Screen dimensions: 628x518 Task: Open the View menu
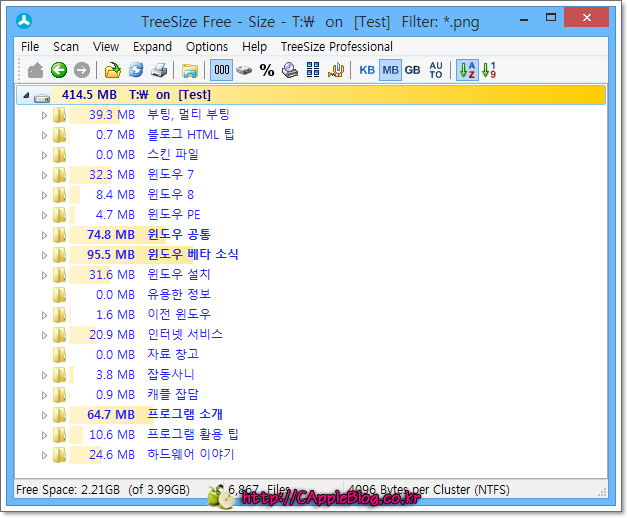pyautogui.click(x=106, y=46)
